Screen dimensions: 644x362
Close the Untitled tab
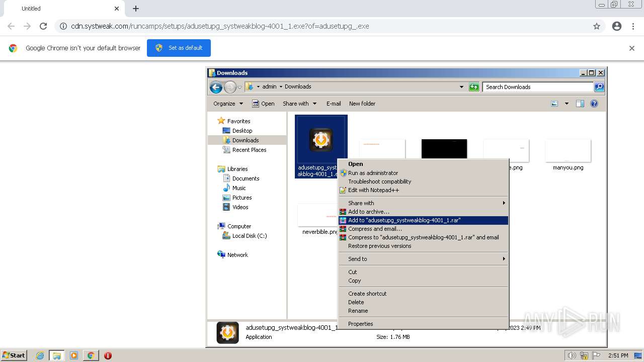tap(117, 9)
